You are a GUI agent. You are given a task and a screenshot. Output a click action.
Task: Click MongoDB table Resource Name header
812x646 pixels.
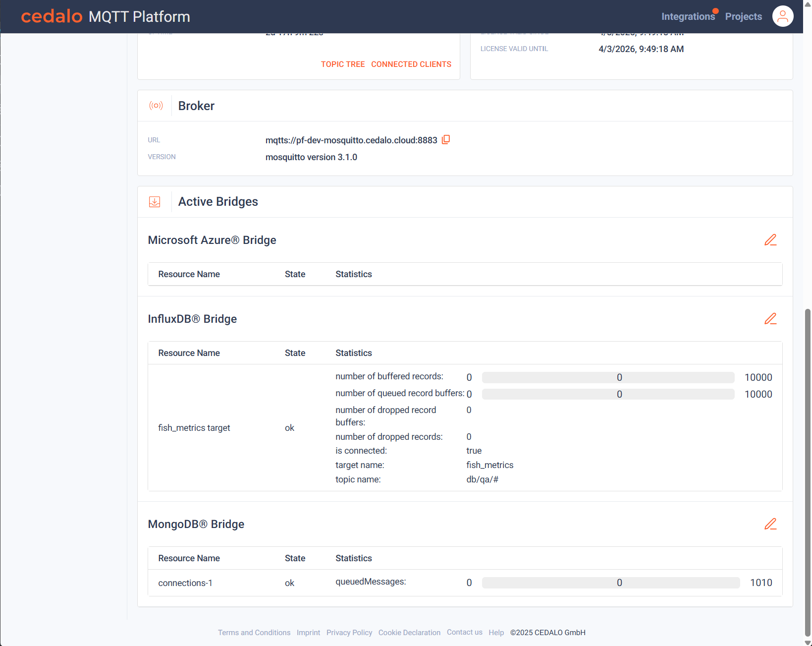[189, 558]
